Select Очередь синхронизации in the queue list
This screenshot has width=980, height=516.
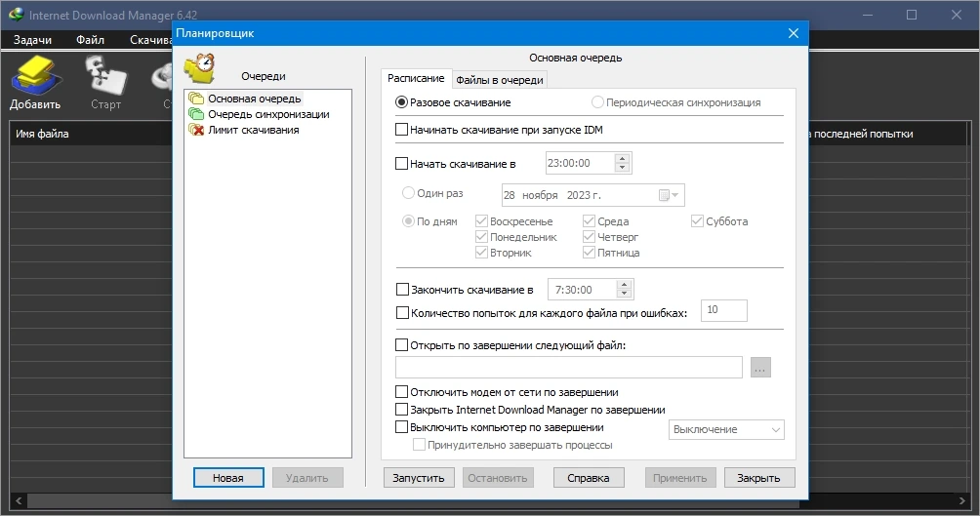coord(268,114)
